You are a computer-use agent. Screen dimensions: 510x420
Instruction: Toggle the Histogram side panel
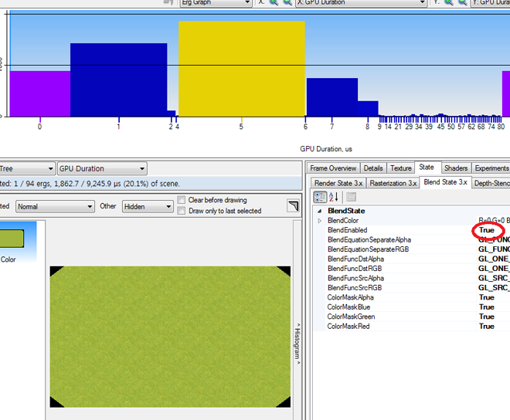(297, 344)
